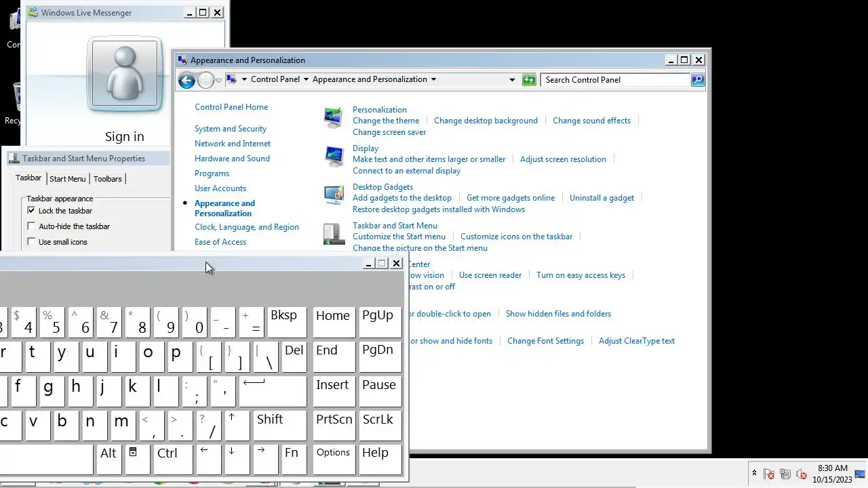Click the right arrow key on the on-screen keyboard

pos(266,460)
